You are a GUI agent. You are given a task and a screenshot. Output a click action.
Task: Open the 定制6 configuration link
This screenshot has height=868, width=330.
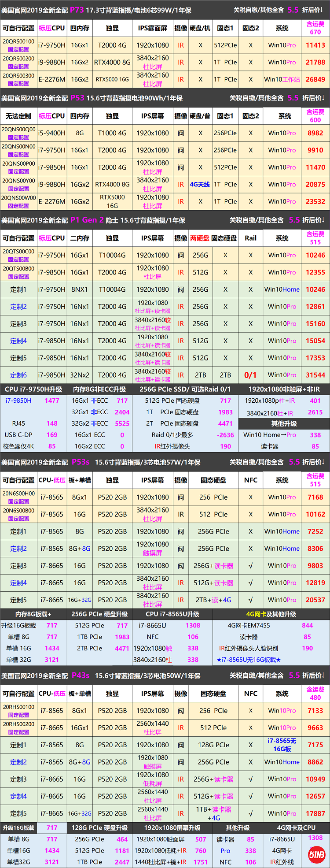(18, 375)
